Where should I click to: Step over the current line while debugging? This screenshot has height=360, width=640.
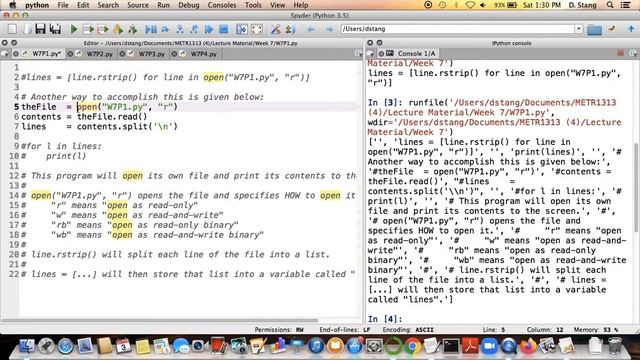tap(165, 29)
